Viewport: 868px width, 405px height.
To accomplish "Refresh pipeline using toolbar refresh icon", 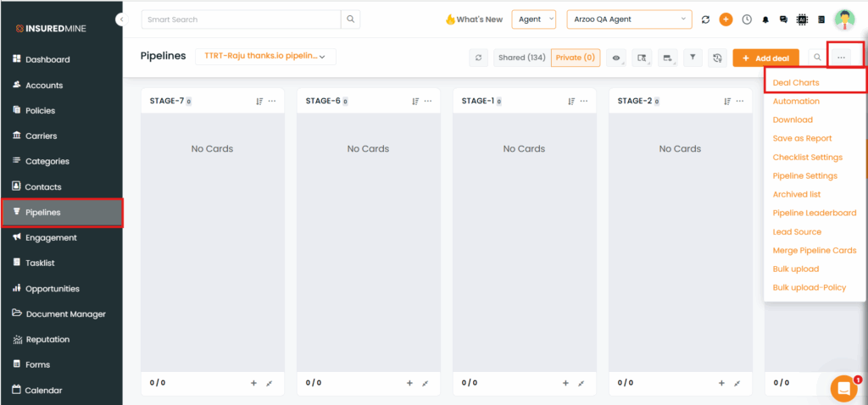I will [x=479, y=58].
